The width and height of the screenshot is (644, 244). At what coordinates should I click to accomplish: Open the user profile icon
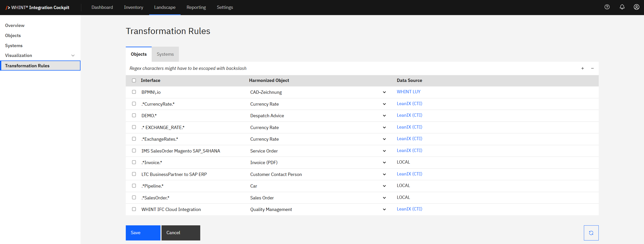[x=636, y=7]
